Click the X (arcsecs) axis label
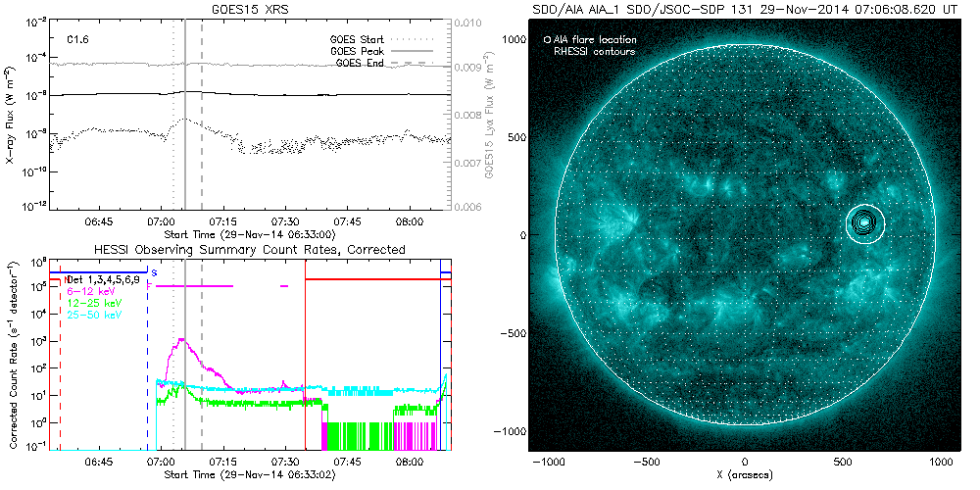 (745, 475)
